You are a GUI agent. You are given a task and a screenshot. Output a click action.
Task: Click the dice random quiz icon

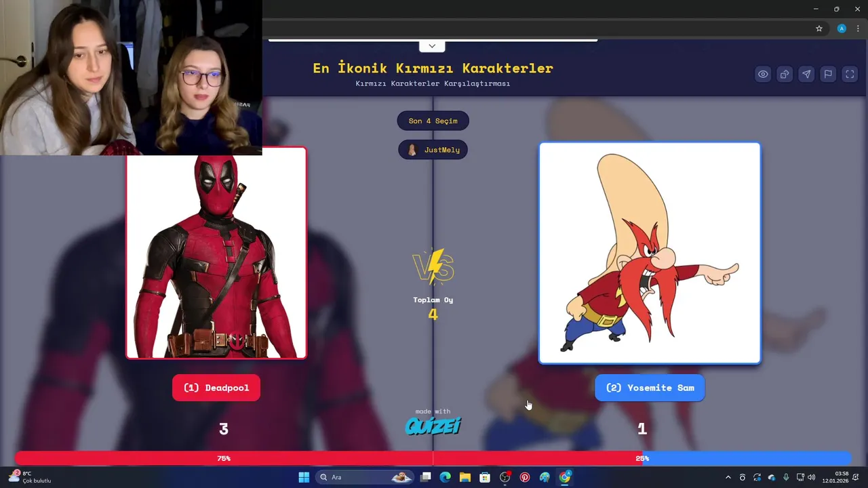coord(785,75)
